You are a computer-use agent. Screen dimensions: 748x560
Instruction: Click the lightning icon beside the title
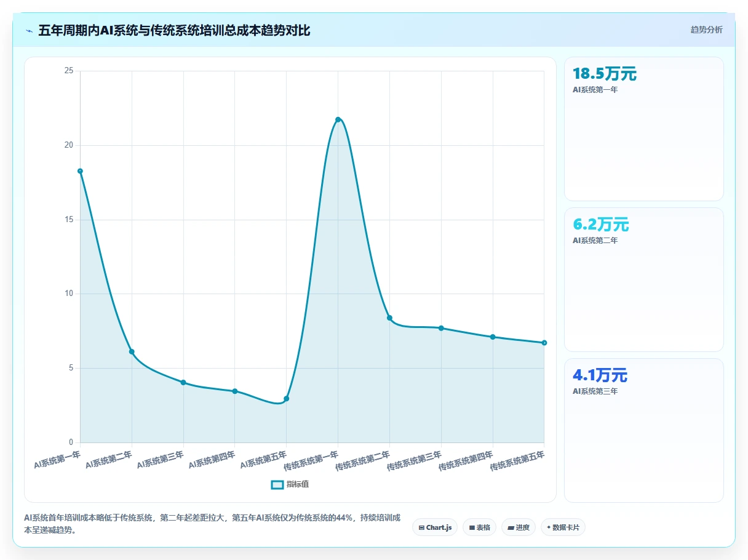coord(29,30)
